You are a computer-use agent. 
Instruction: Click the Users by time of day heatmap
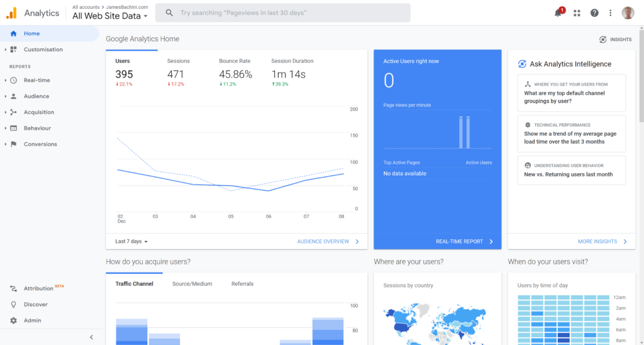(x=563, y=320)
